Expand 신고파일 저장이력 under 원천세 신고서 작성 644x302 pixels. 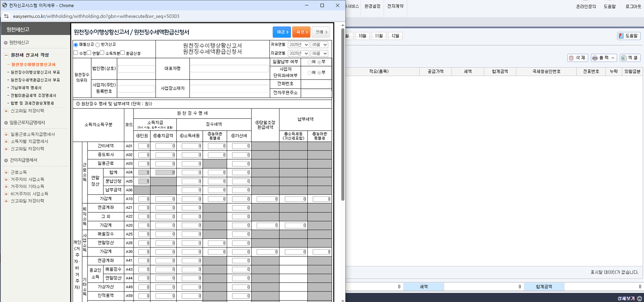(6, 111)
